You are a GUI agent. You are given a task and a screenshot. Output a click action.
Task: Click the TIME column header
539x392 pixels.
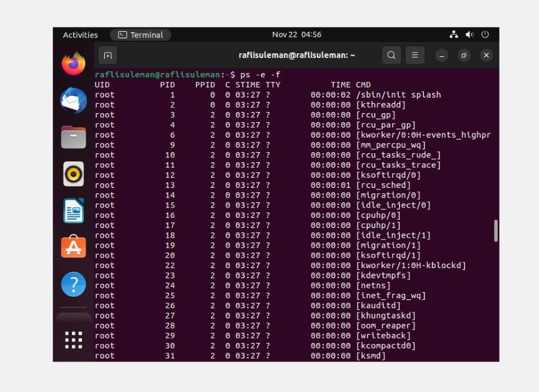click(341, 85)
